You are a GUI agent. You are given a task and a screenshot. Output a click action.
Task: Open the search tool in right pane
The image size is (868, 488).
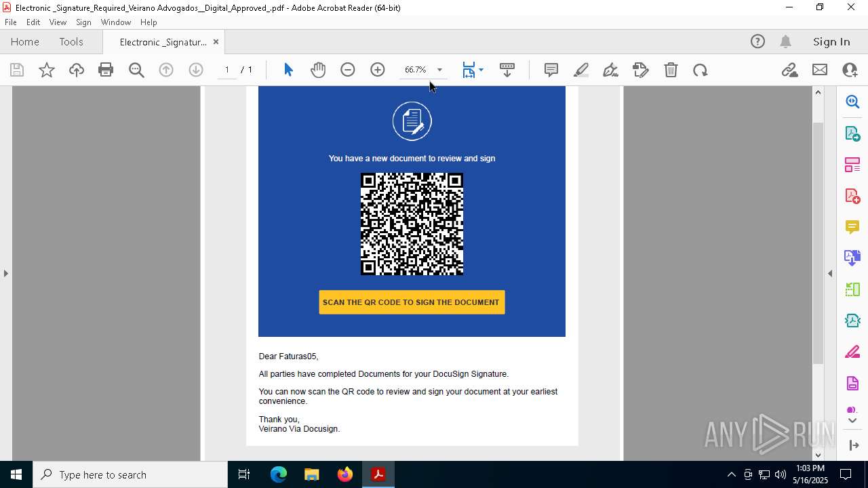coord(852,102)
